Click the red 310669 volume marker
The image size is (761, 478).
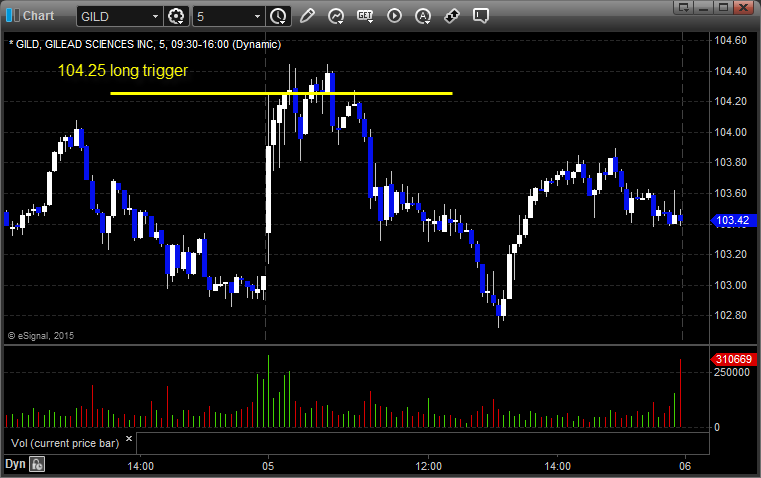[x=733, y=359]
